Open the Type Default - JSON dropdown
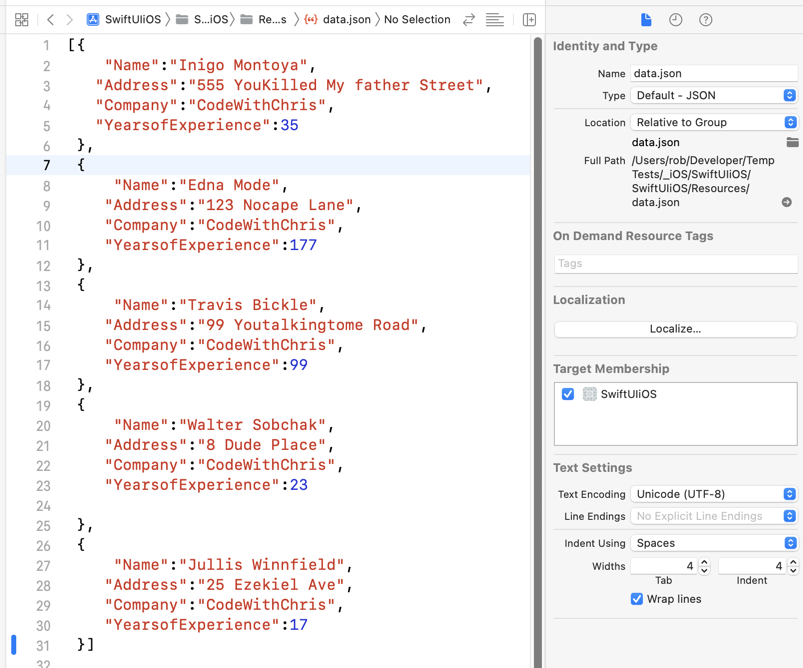 point(713,96)
